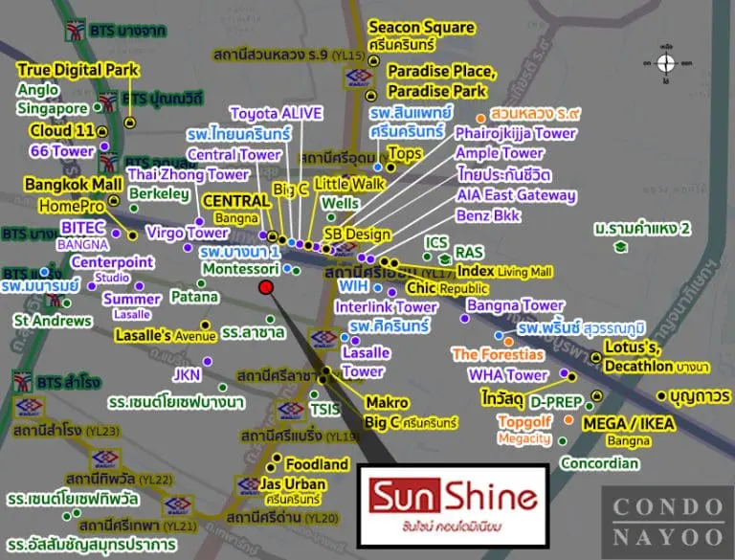
Task: Click the BITEC BANGNA label
Action: point(83,235)
